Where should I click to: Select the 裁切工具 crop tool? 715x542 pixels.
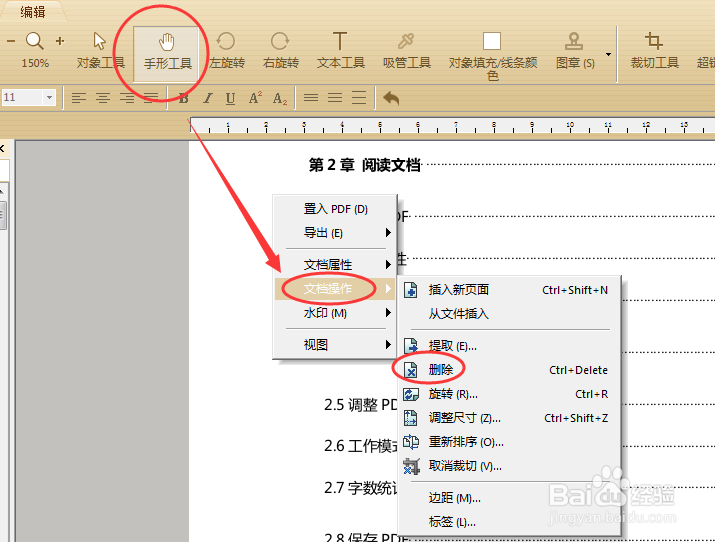tap(654, 50)
